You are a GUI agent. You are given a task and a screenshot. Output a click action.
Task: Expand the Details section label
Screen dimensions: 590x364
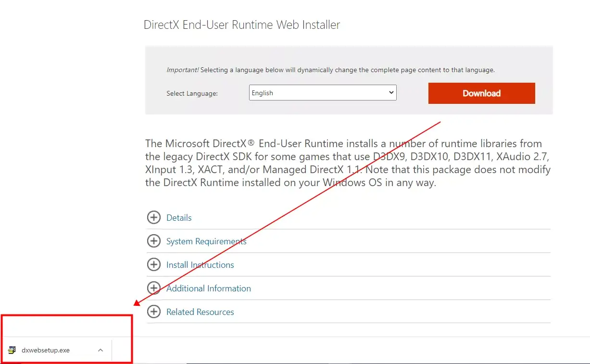tap(179, 218)
